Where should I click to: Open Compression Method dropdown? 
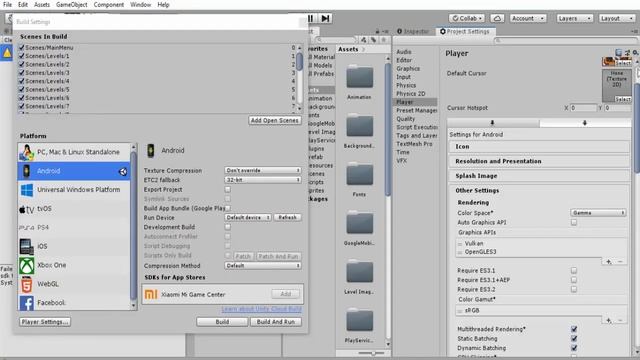click(263, 266)
